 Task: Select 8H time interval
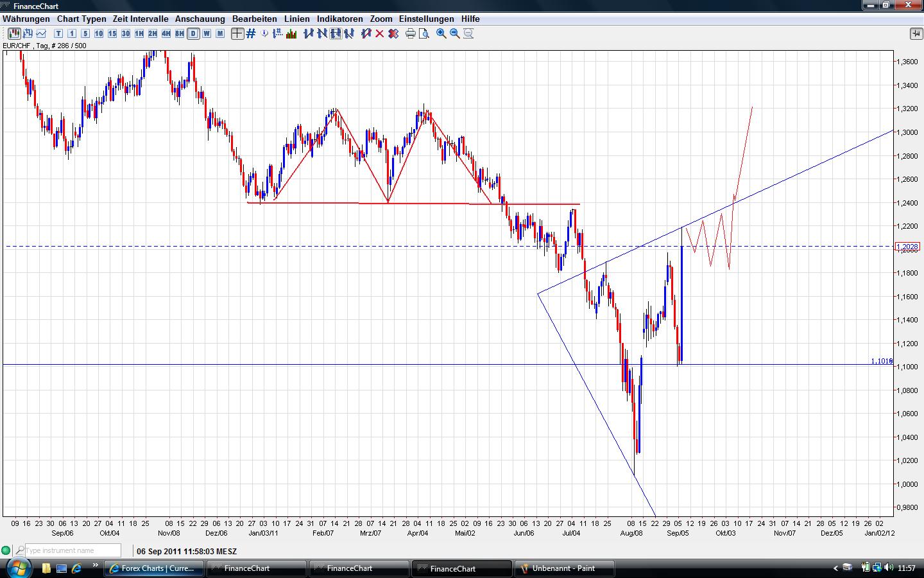(180, 33)
